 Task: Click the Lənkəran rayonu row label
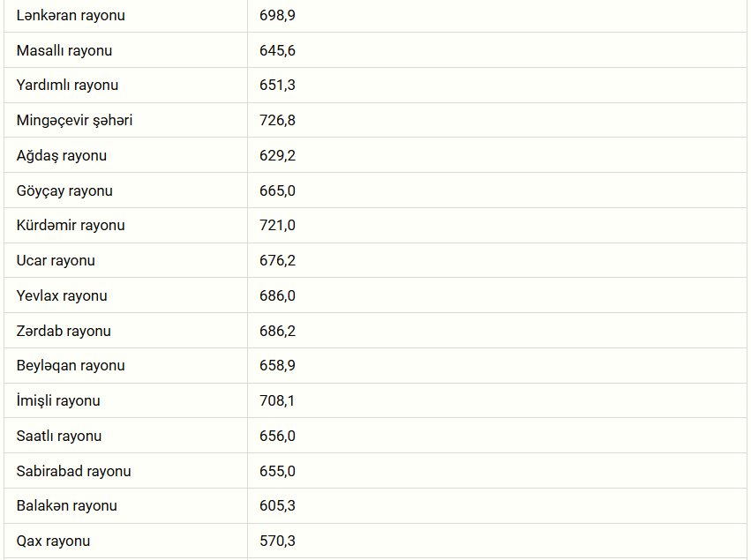point(71,16)
